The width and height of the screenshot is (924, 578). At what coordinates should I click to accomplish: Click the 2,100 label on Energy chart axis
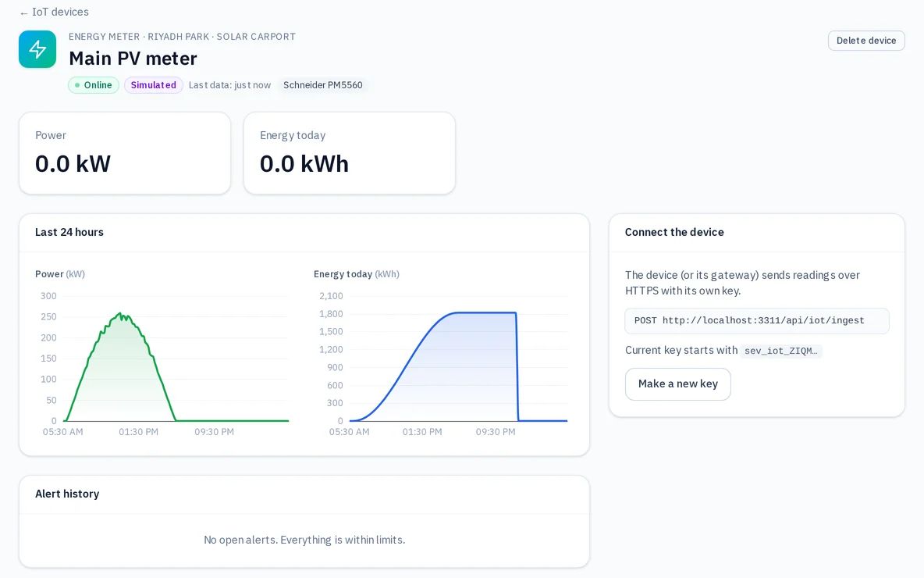pos(331,296)
